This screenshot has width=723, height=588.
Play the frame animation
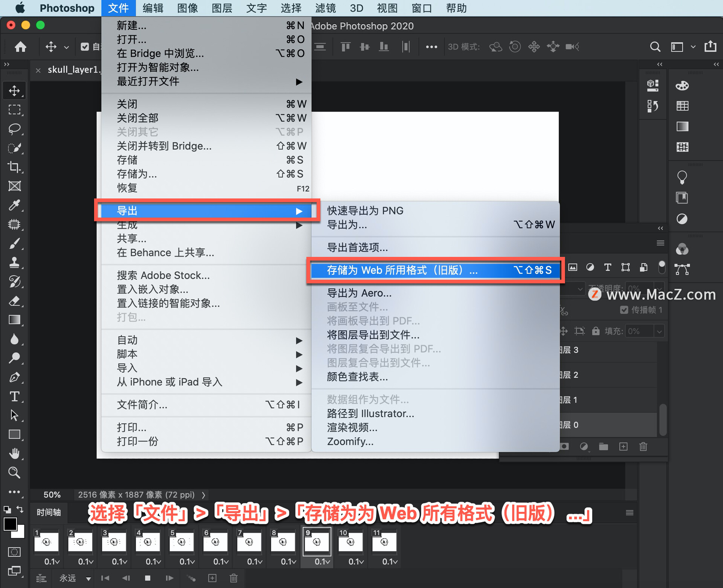[169, 578]
